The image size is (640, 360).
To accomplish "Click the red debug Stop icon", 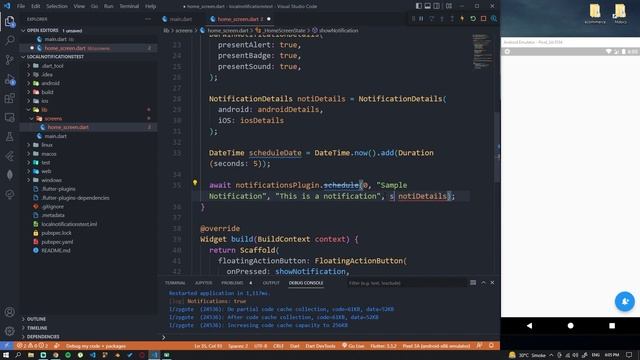I will [x=483, y=19].
